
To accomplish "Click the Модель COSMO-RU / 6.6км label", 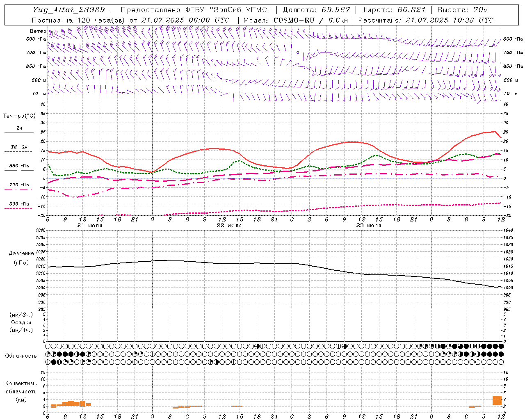I will (296, 20).
